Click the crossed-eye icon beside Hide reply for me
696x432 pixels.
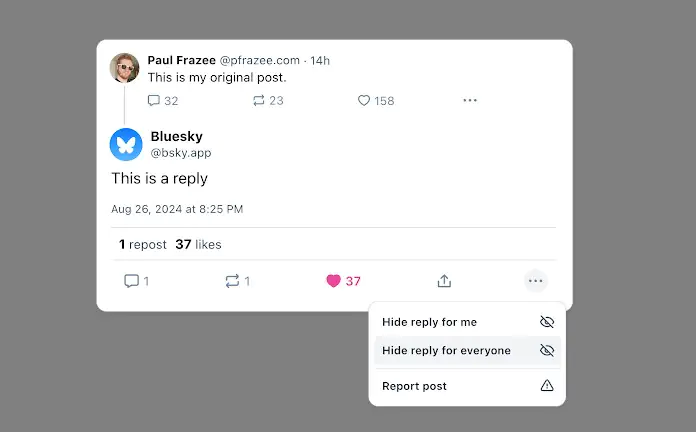[547, 322]
